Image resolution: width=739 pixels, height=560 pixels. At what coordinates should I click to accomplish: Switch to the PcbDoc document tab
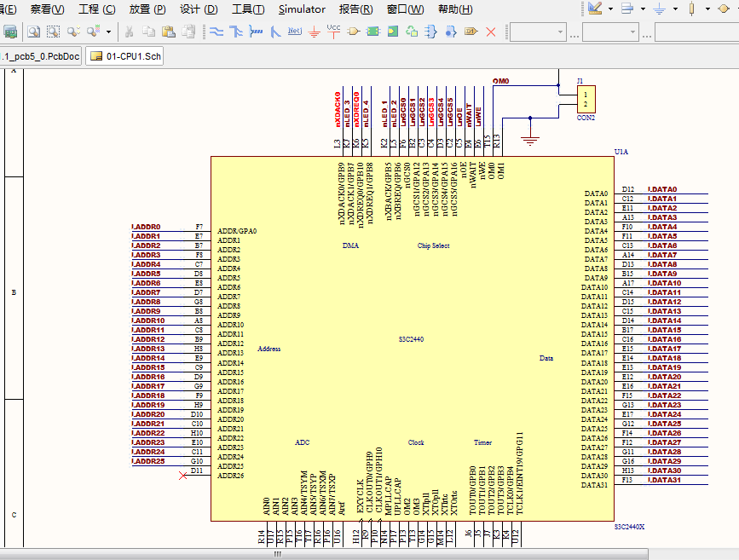41,56
